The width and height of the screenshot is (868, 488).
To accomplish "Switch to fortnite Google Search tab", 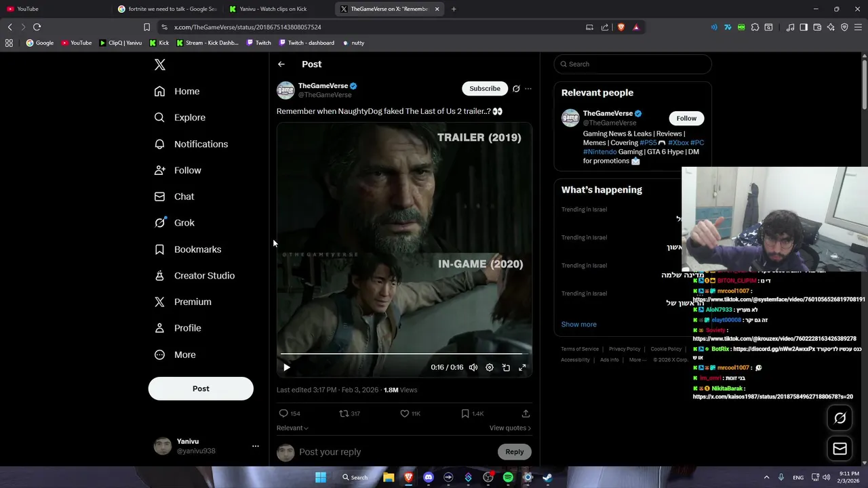I will click(167, 9).
